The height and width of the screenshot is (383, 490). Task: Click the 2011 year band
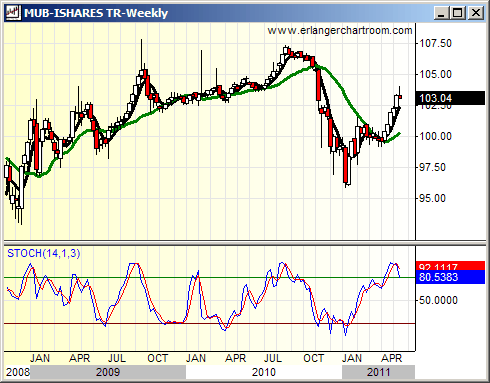378,372
